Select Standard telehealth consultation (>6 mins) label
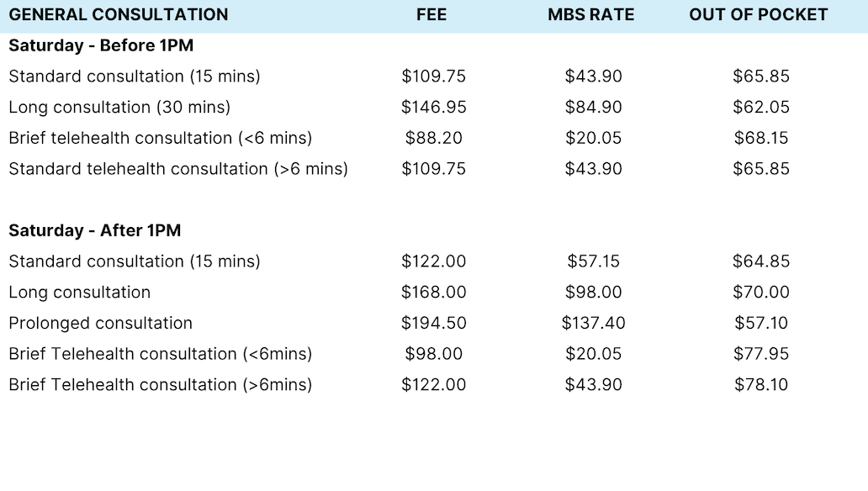868x491 pixels. pos(178,169)
